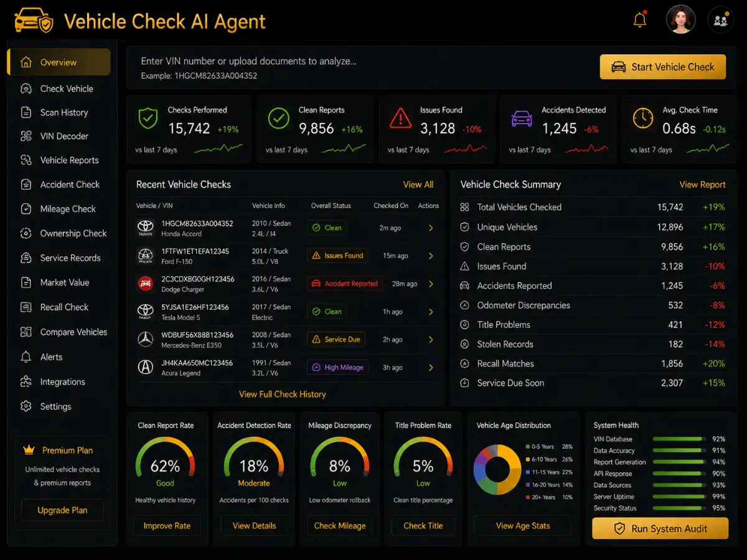Image resolution: width=747 pixels, height=560 pixels.
Task: Click the Service Records sidebar icon
Action: (26, 258)
